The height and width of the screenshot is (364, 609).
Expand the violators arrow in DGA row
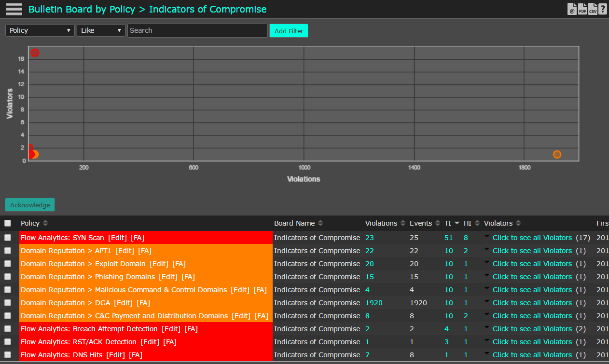coord(487,301)
